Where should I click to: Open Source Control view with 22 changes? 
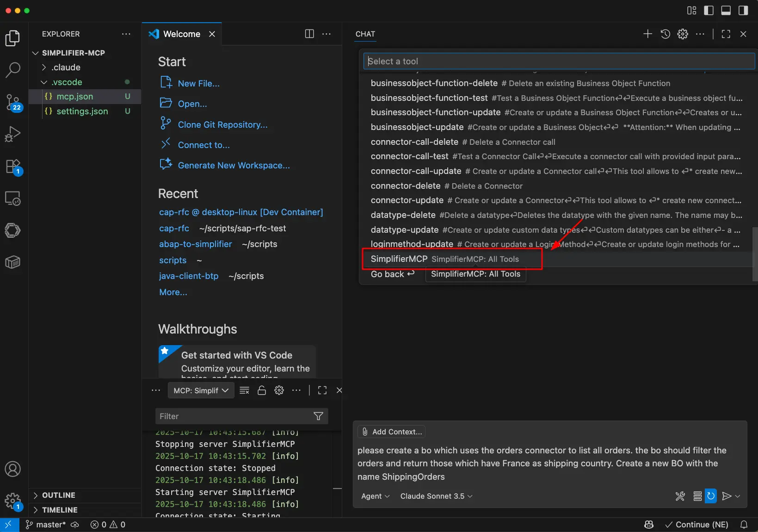click(12, 102)
